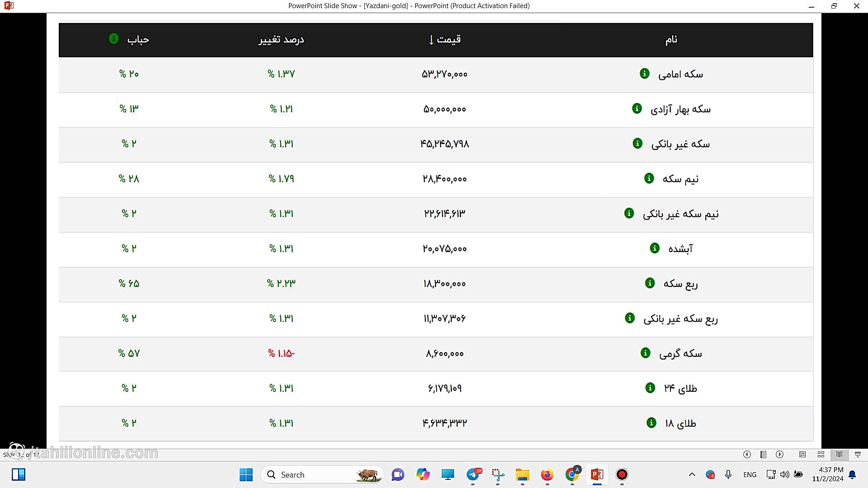
Task: Click info icon next to سکه بهار آزادی
Action: coord(637,108)
